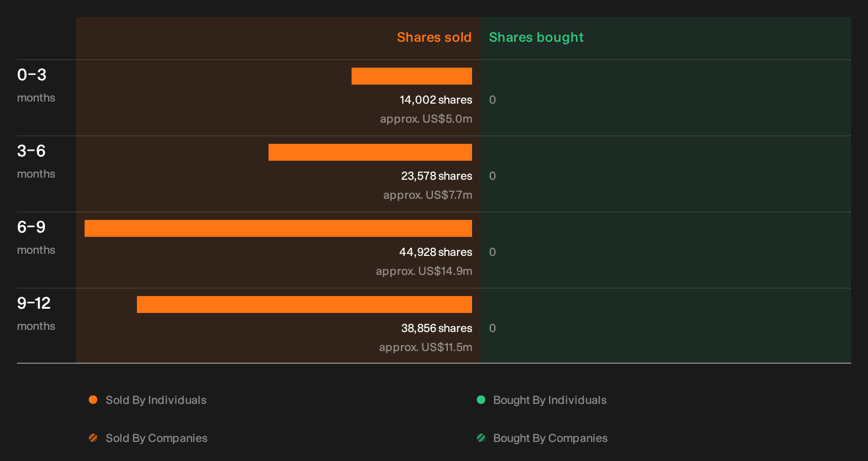Select the 3-6 months orange bar
Screen dimensions: 868x461
[x=370, y=152]
